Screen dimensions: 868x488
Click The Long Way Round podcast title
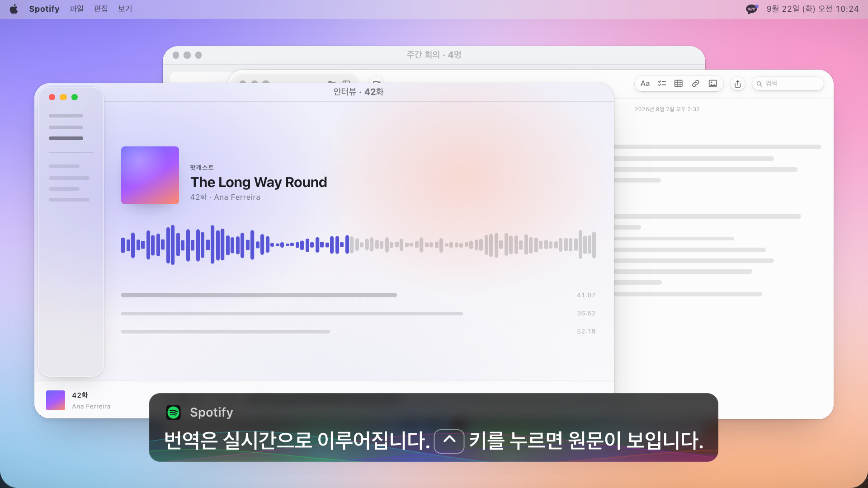[259, 182]
